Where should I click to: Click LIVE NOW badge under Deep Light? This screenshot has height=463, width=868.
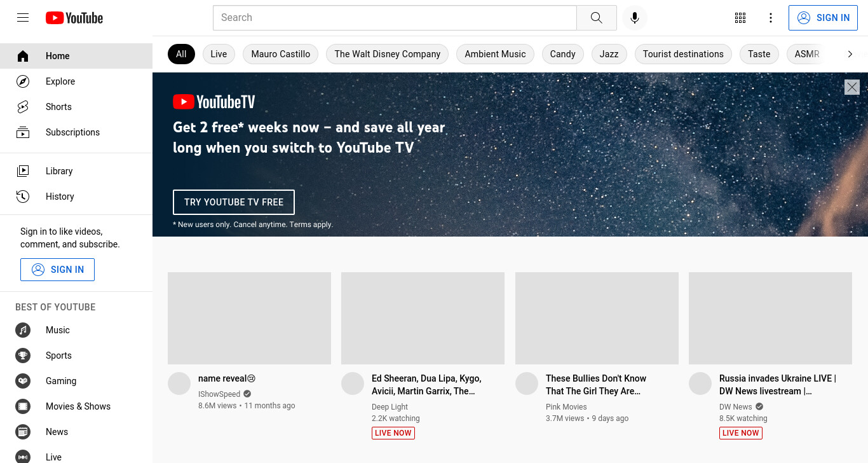coord(393,433)
